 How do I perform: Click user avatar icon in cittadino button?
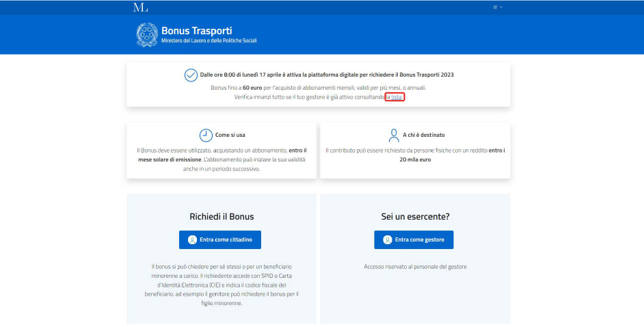coord(192,240)
